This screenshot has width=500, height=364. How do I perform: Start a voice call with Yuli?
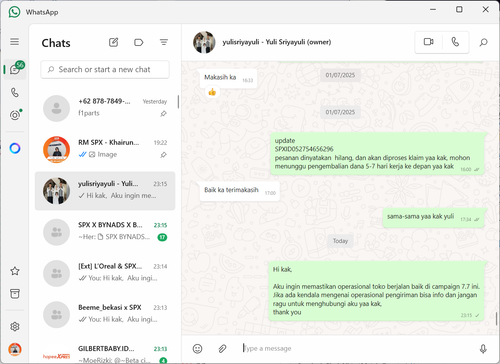(x=455, y=42)
